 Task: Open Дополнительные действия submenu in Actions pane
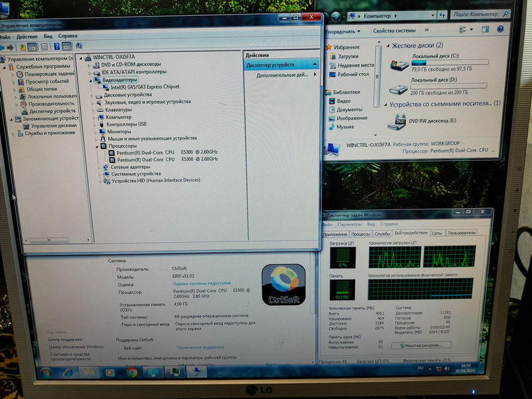click(x=282, y=75)
